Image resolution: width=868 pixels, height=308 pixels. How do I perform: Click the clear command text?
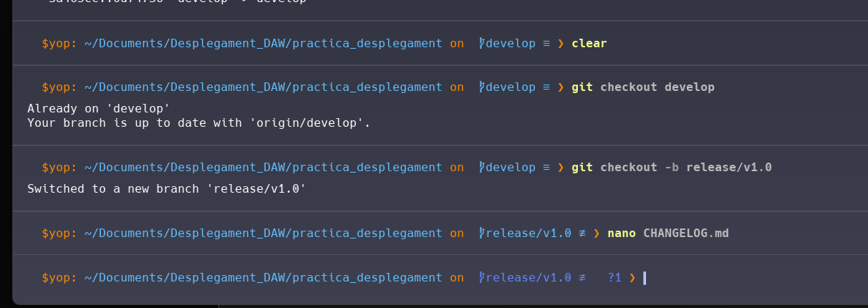click(x=589, y=43)
